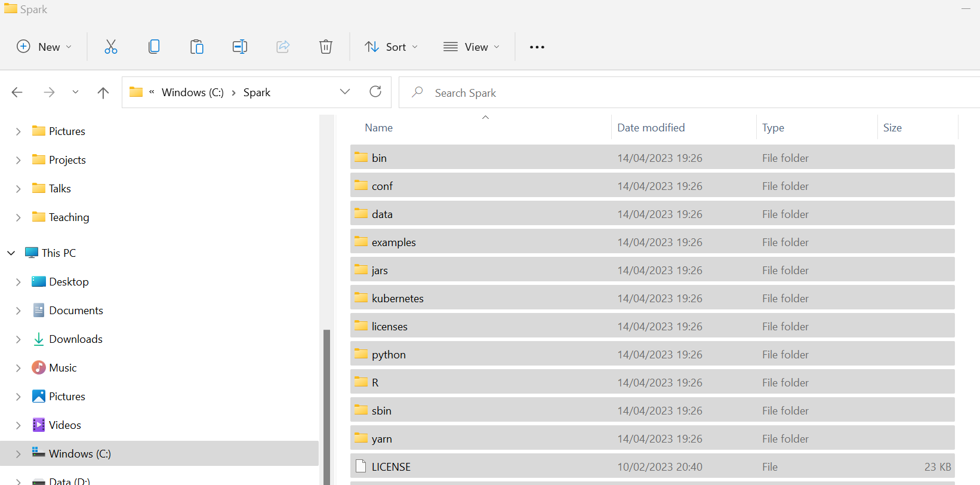
Task: Sort by the Type column header
Action: 773,128
